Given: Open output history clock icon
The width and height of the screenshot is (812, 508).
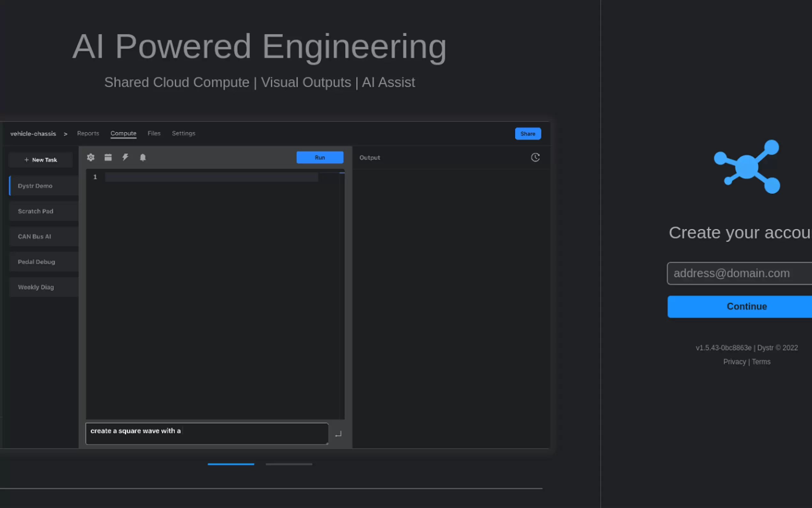Looking at the screenshot, I should click(535, 157).
